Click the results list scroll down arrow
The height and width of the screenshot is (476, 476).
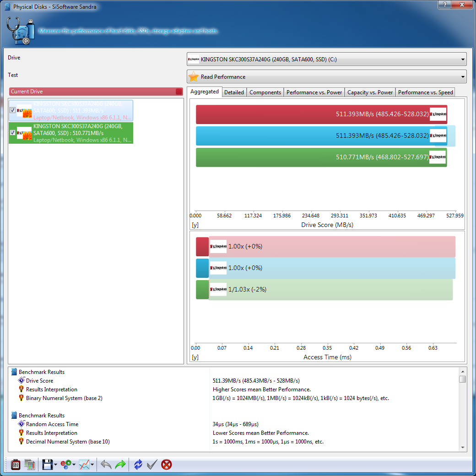point(462,448)
